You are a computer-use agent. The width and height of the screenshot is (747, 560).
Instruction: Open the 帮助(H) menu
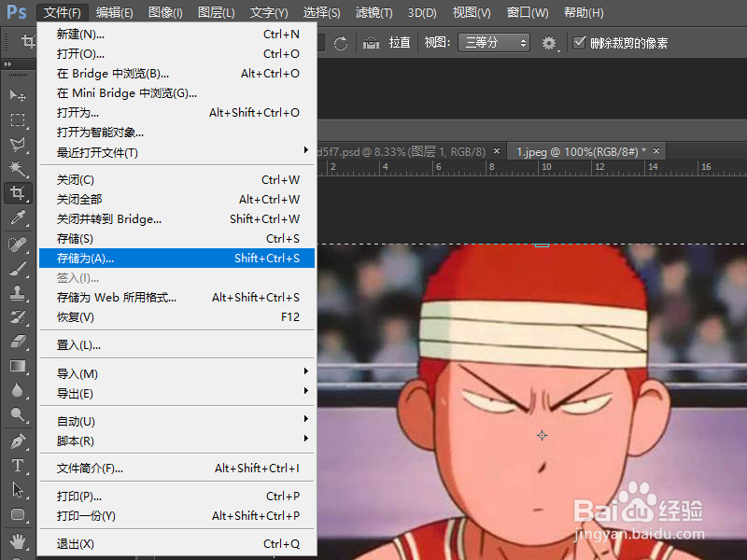tap(584, 12)
